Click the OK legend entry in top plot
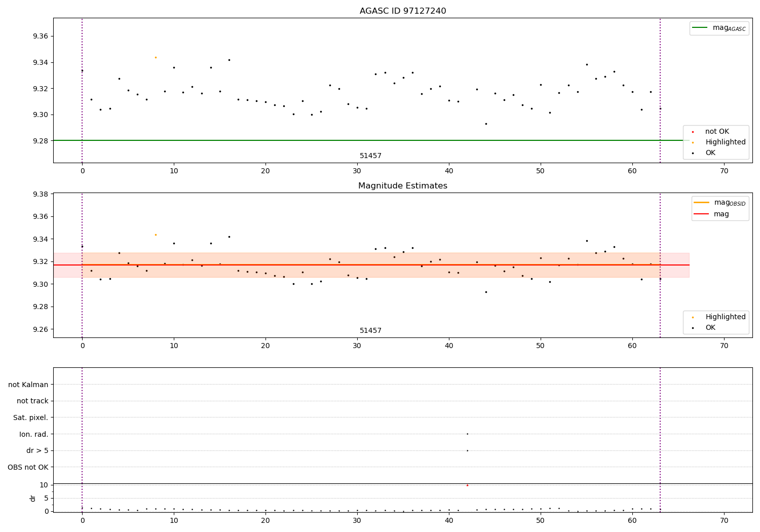This screenshot has height=532, width=760. pos(704,153)
